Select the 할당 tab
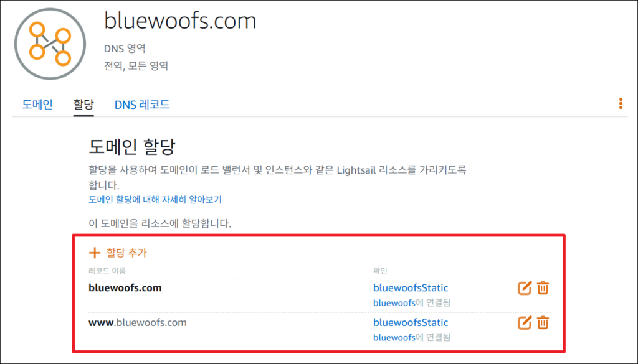The width and height of the screenshot is (638, 364). pyautogui.click(x=83, y=105)
